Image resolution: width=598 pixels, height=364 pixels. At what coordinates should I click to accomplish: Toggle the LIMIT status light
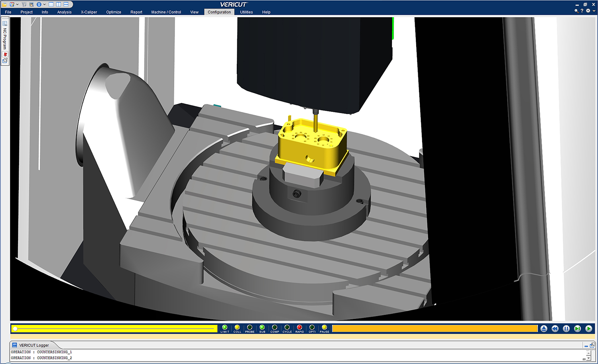[225, 327]
